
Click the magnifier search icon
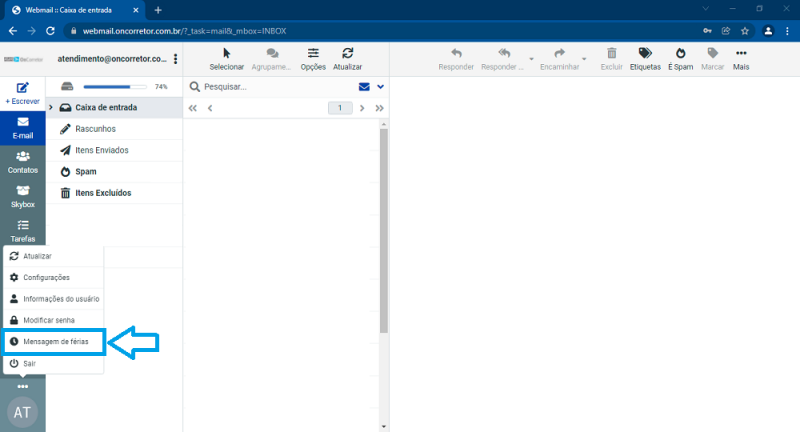[194, 87]
